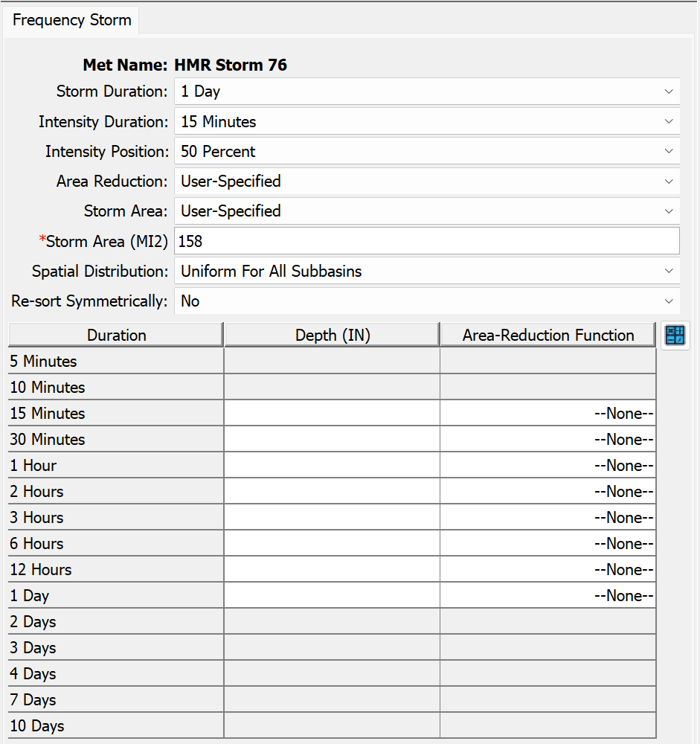Click the Depth cell for 1 Day
This screenshot has width=700, height=744.
click(x=332, y=596)
